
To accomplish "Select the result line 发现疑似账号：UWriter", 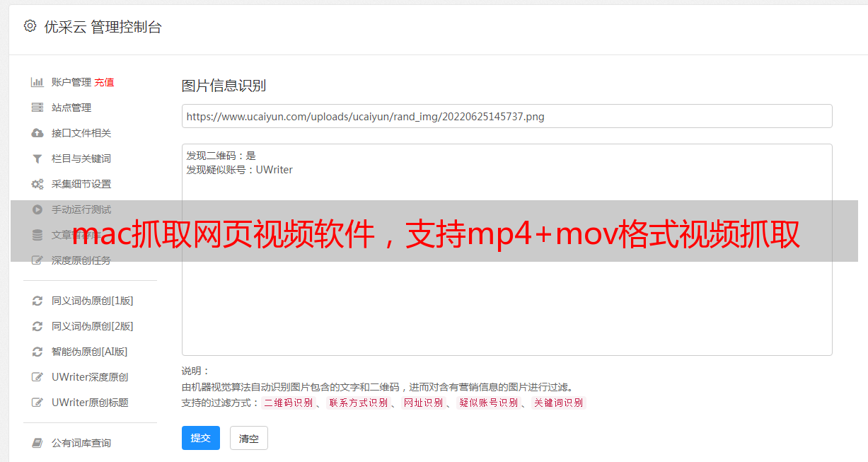I will point(240,170).
